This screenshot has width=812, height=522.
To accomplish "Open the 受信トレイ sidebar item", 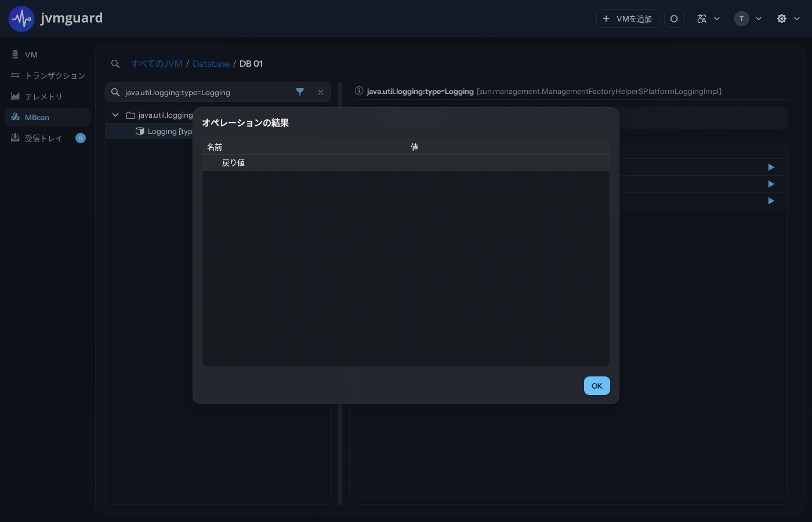I will tap(48, 138).
